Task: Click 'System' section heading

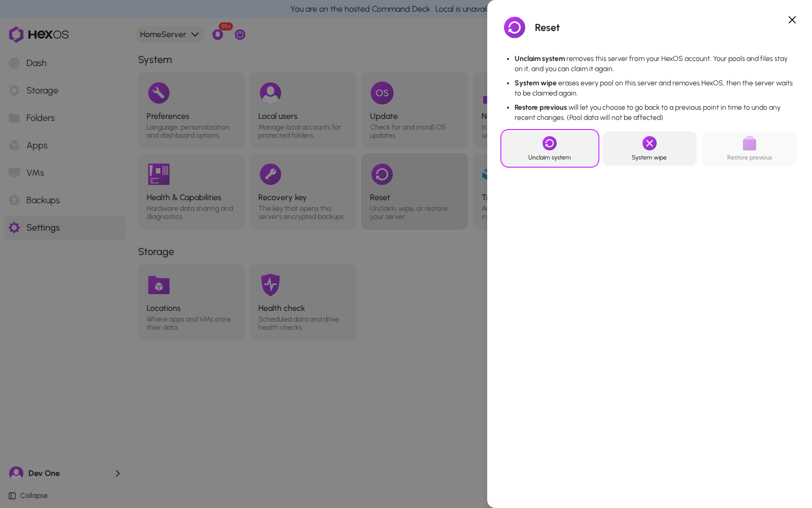Action: (155, 60)
